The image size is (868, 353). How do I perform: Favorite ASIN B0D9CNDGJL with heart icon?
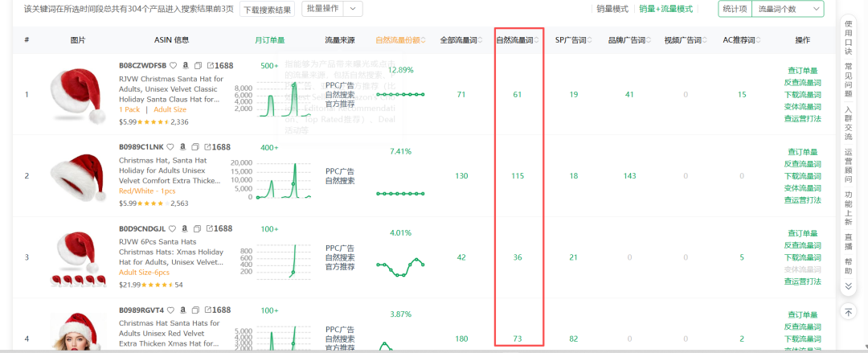(x=172, y=228)
